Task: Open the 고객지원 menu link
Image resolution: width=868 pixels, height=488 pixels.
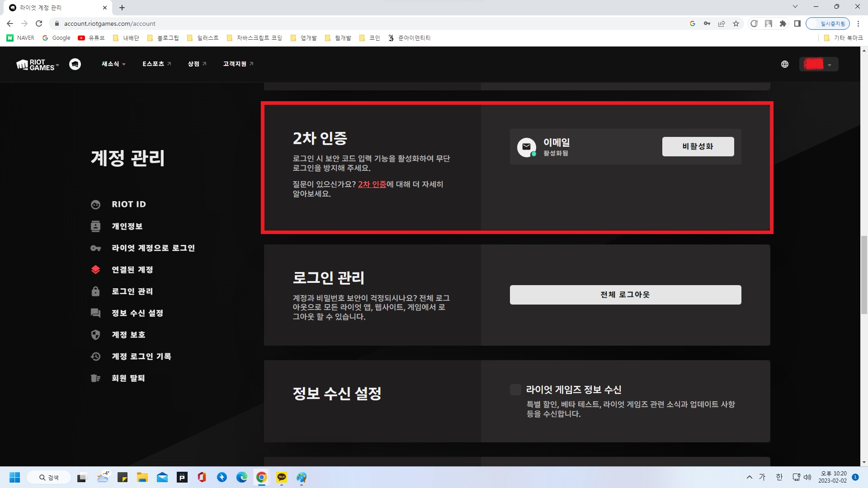Action: (238, 64)
